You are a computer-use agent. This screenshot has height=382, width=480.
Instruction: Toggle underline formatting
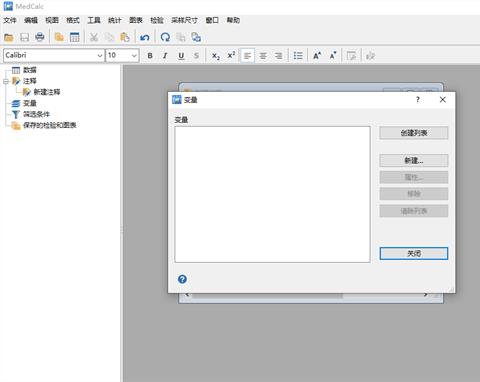tap(181, 56)
